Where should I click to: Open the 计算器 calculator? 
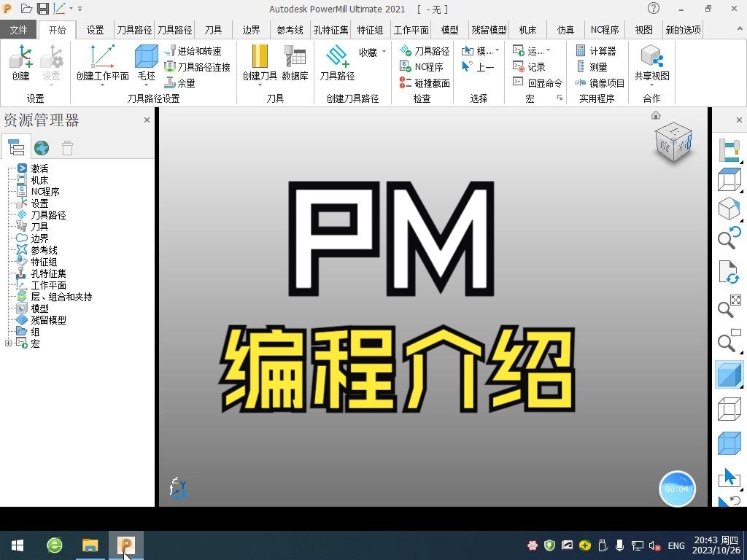(x=595, y=51)
